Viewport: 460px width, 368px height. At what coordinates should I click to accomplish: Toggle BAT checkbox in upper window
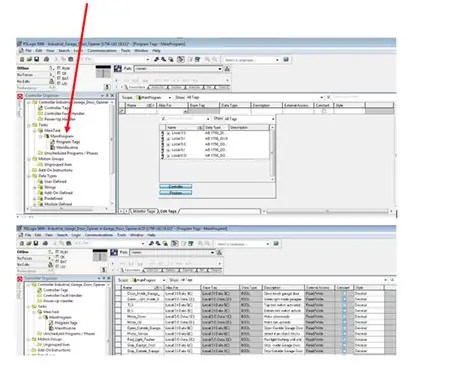pos(59,78)
